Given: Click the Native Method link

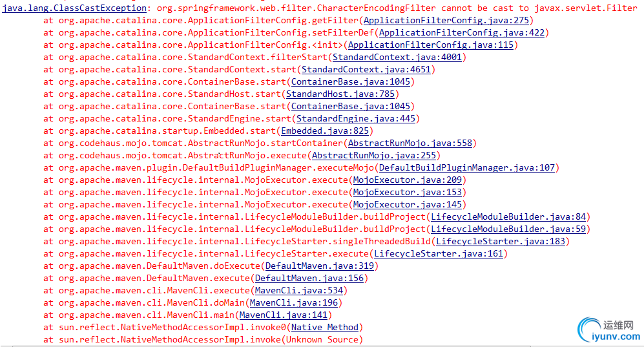Looking at the screenshot, I should 325,328.
